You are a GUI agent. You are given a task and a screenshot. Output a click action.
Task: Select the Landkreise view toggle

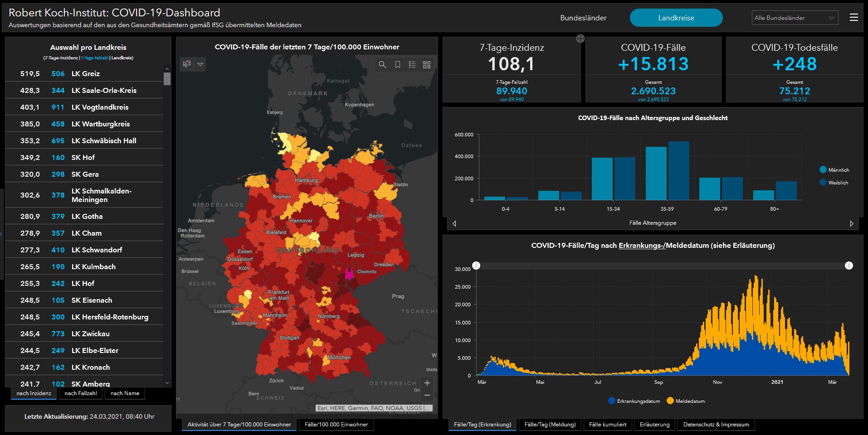[676, 18]
